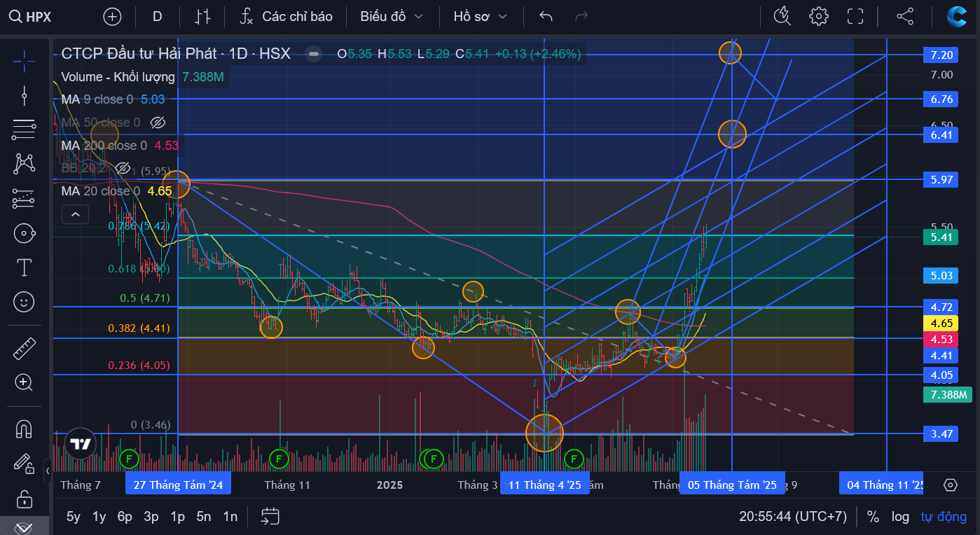Expand the left toolbar side arrow

(48, 470)
